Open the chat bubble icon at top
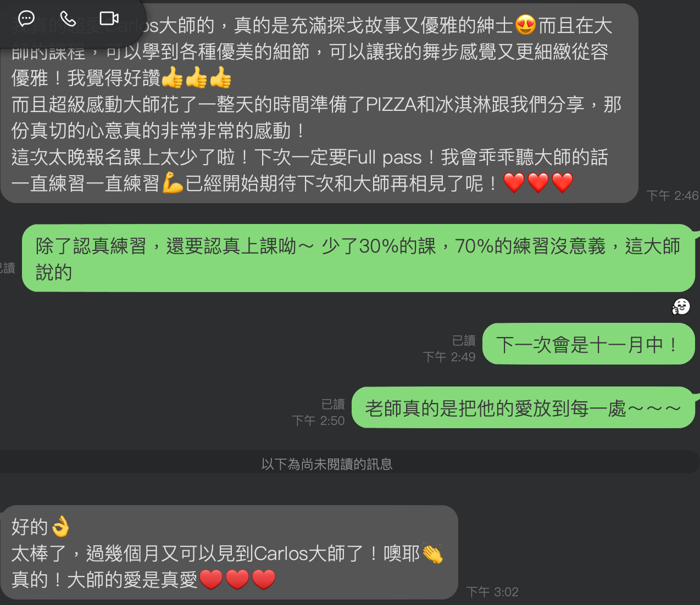This screenshot has height=605, width=700. [x=26, y=19]
